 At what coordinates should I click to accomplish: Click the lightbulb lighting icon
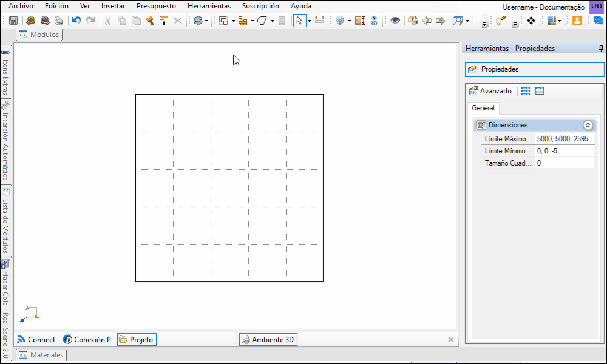coord(501,21)
